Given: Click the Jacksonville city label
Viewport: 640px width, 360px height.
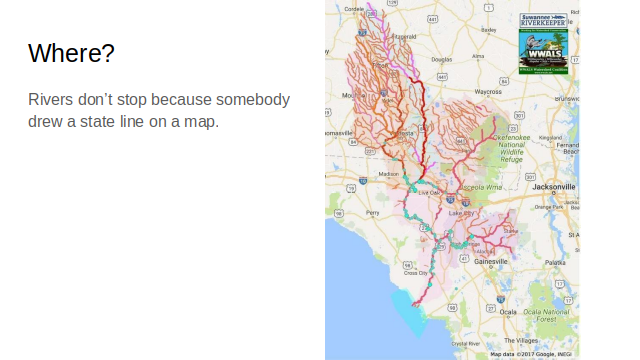Looking at the screenshot, I should pyautogui.click(x=554, y=187).
